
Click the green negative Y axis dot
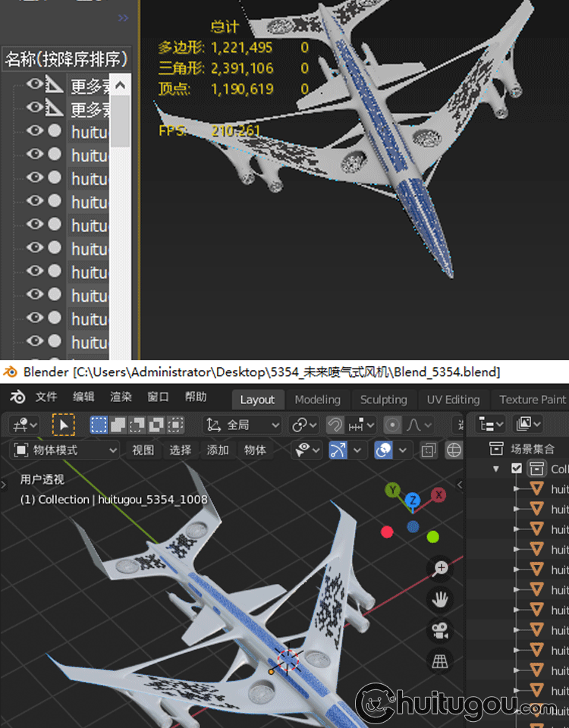tap(433, 537)
